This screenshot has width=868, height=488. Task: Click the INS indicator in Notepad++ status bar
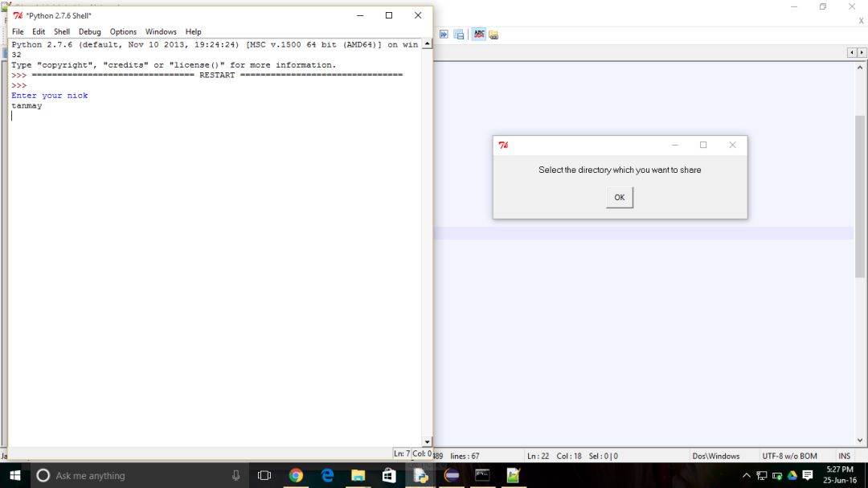(x=844, y=456)
